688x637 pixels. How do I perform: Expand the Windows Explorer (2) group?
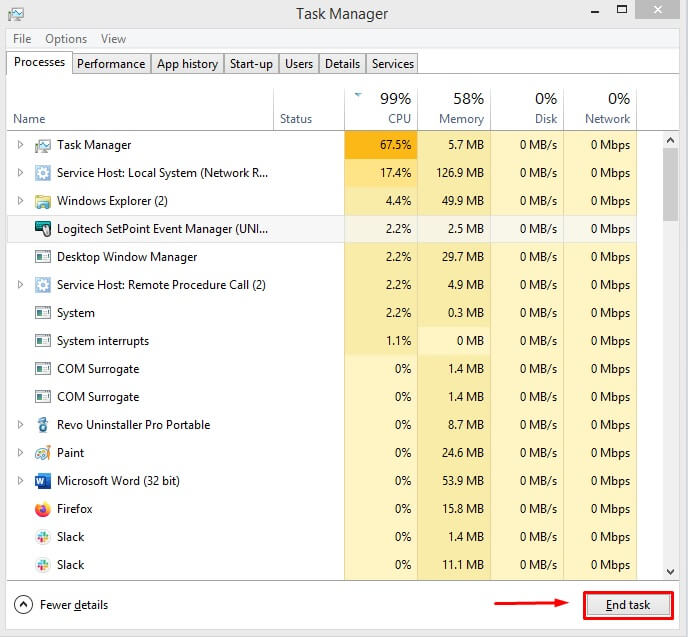pos(20,200)
